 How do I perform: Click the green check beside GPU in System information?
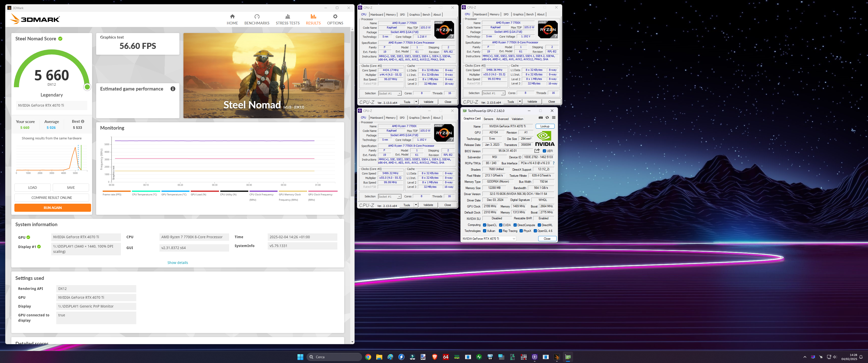[28, 237]
